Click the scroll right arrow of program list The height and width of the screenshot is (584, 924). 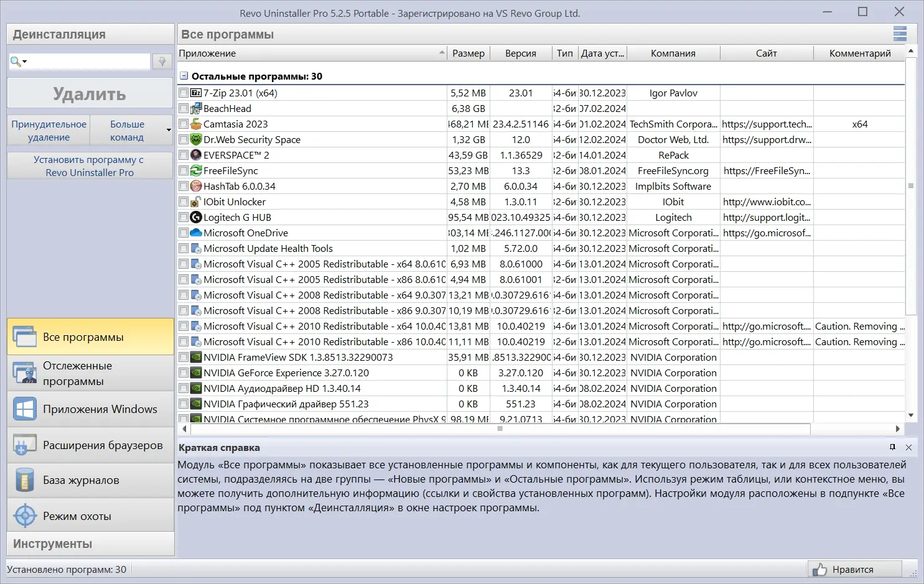(x=897, y=429)
